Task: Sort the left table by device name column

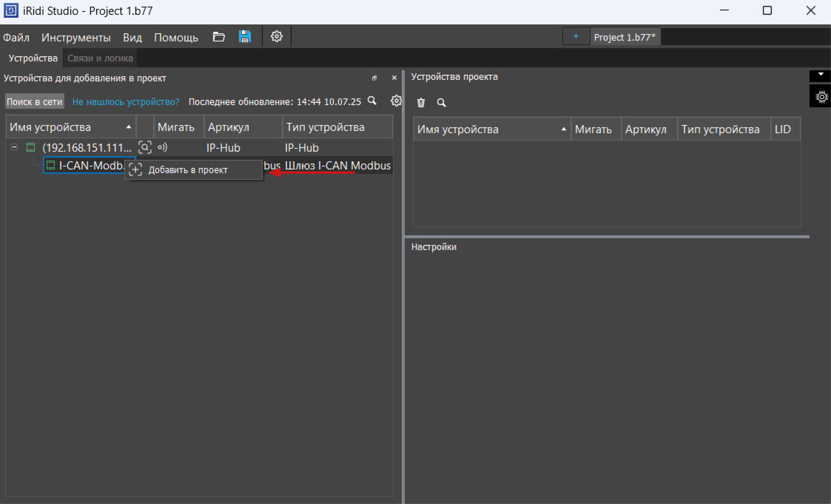Action: [70, 127]
